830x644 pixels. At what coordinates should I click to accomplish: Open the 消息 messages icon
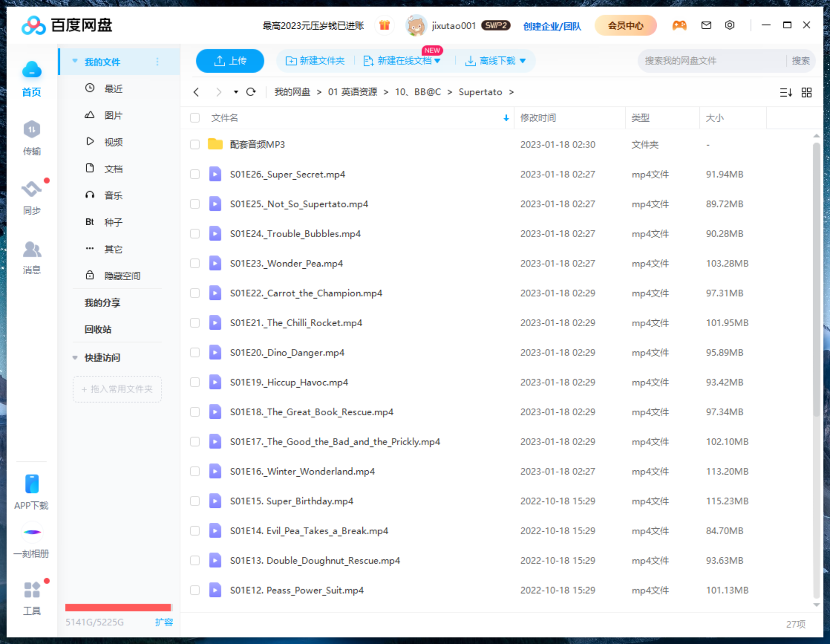[x=32, y=249]
